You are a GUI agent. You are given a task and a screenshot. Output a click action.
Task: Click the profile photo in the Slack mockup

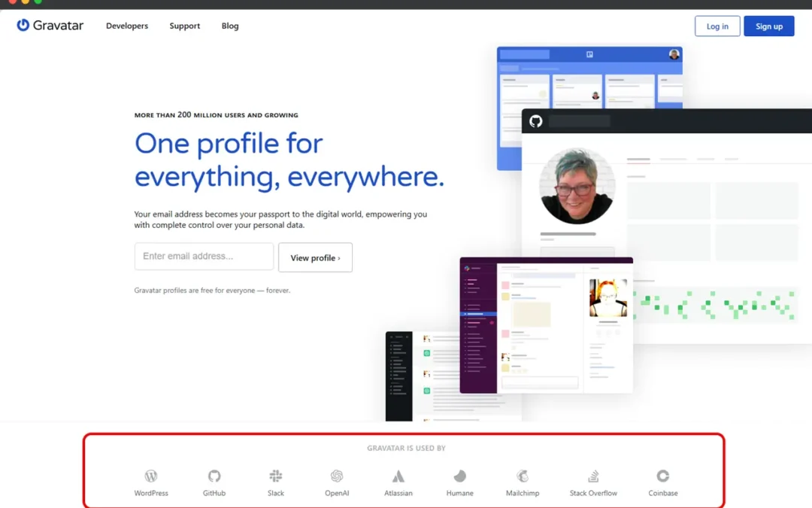point(608,297)
